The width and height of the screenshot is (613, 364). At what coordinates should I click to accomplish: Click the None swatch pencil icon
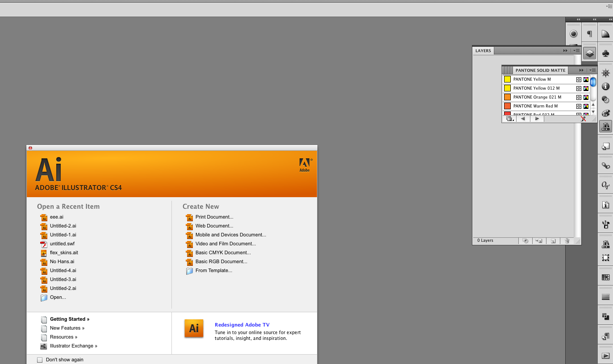(x=583, y=119)
